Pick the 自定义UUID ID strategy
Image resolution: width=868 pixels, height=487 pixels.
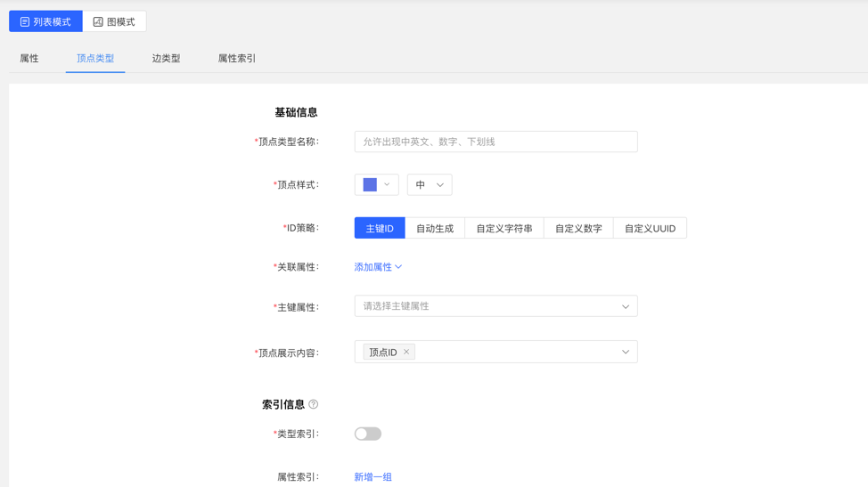pyautogui.click(x=650, y=228)
